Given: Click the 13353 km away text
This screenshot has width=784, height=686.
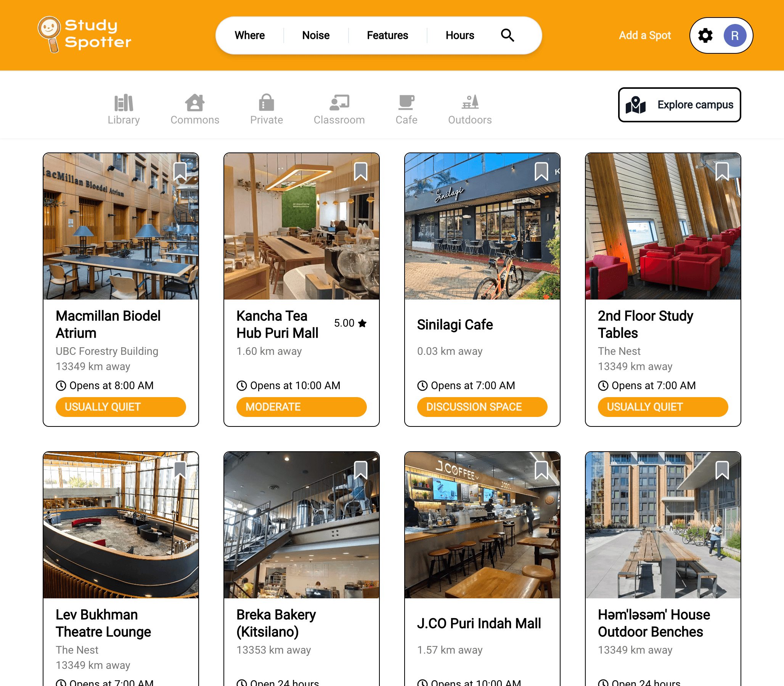Looking at the screenshot, I should point(274,650).
